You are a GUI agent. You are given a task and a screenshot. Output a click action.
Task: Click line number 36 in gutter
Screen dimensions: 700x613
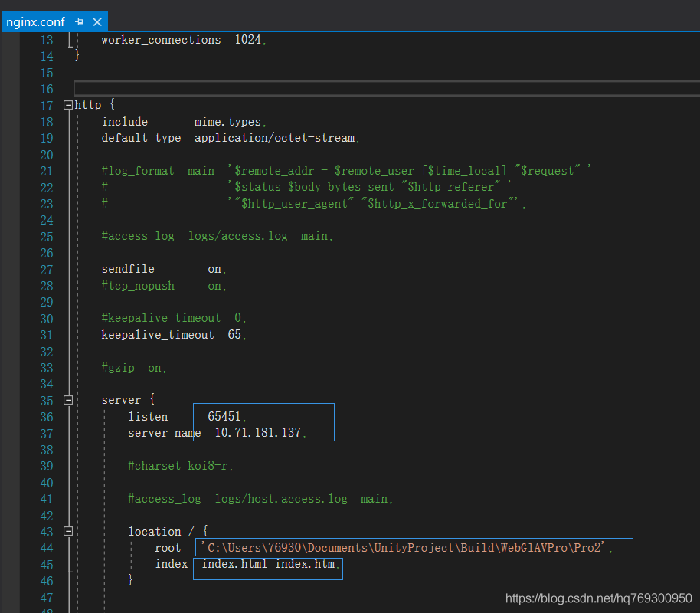tap(47, 418)
